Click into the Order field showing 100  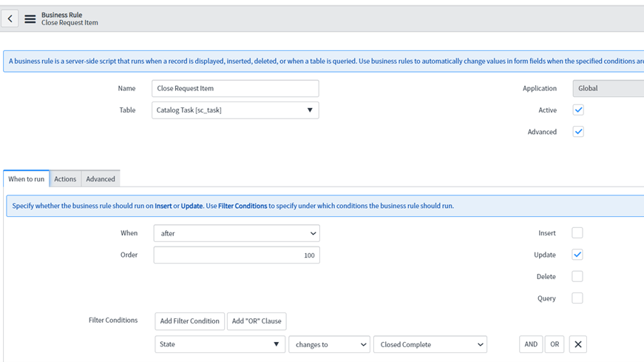click(x=237, y=255)
